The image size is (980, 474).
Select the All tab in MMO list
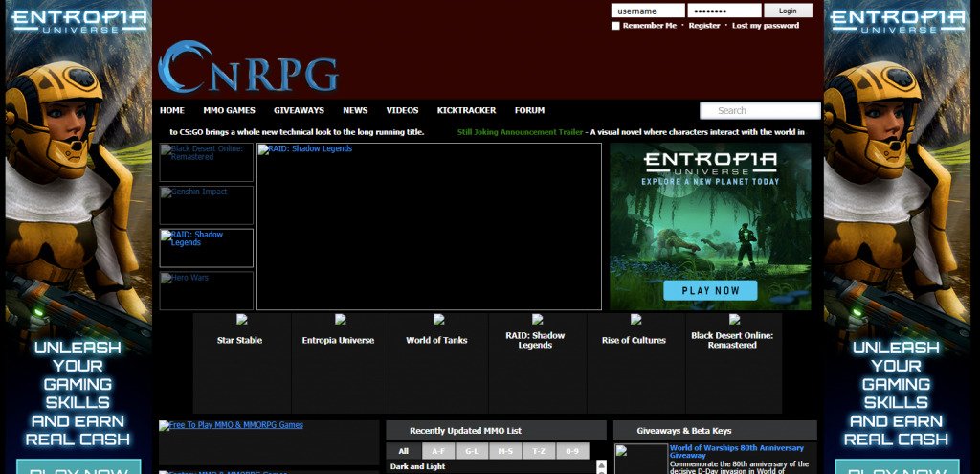(403, 451)
